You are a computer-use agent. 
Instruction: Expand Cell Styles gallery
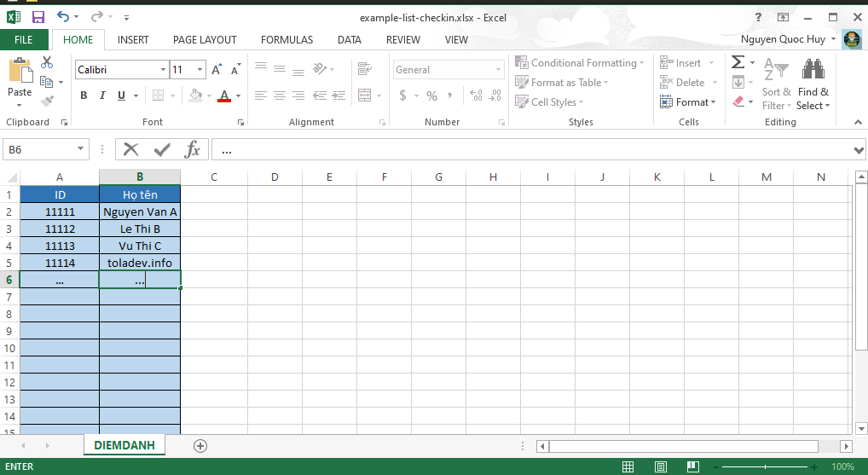click(549, 101)
